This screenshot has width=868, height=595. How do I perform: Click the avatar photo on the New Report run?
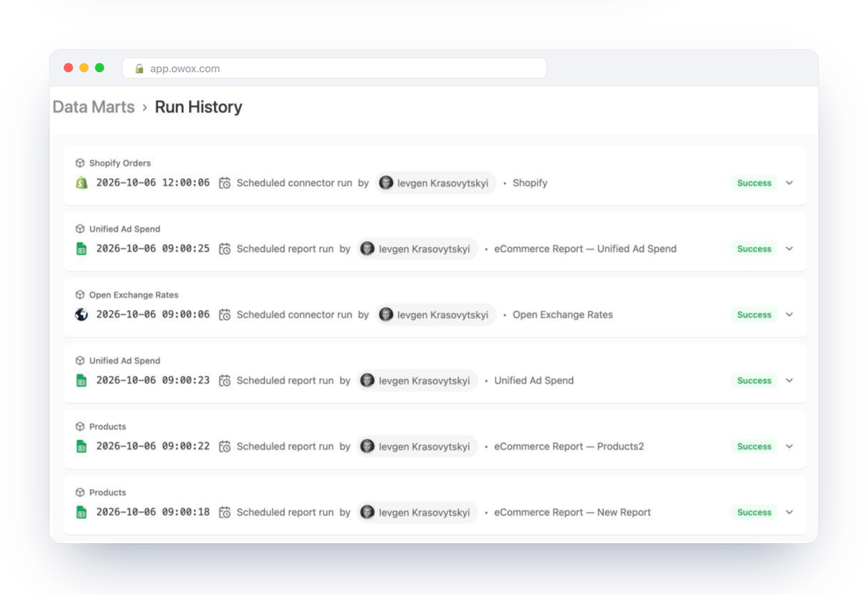[x=367, y=512]
